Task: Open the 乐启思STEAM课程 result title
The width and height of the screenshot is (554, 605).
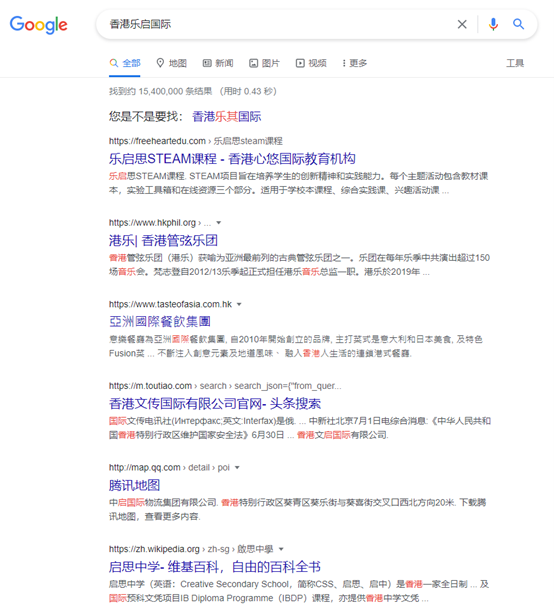Action: [x=232, y=158]
